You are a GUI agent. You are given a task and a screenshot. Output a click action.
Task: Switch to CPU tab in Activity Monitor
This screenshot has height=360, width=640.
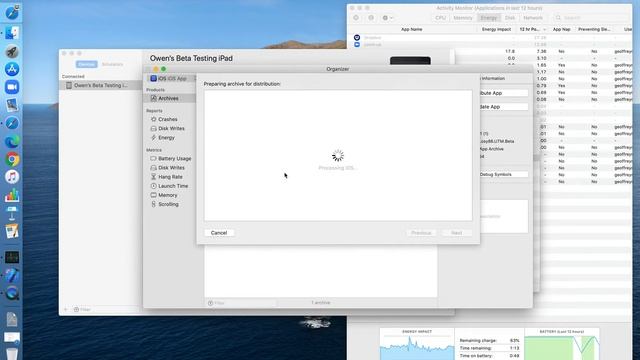click(x=440, y=18)
